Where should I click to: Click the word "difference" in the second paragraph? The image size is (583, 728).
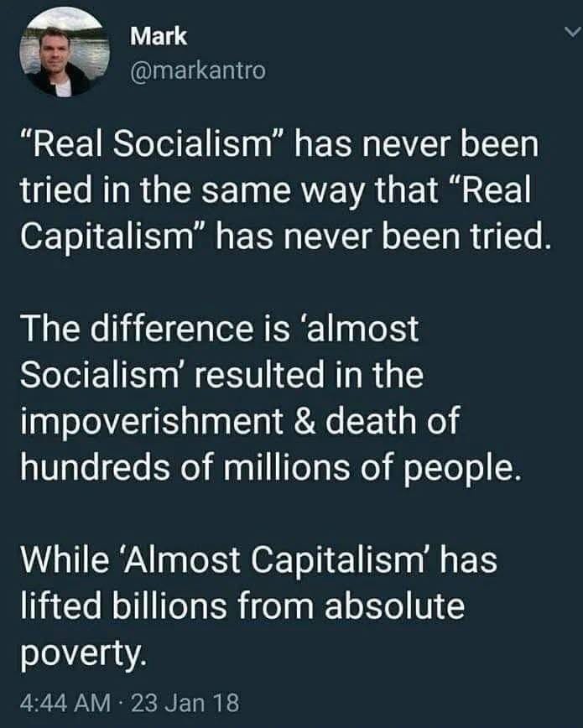tap(172, 328)
